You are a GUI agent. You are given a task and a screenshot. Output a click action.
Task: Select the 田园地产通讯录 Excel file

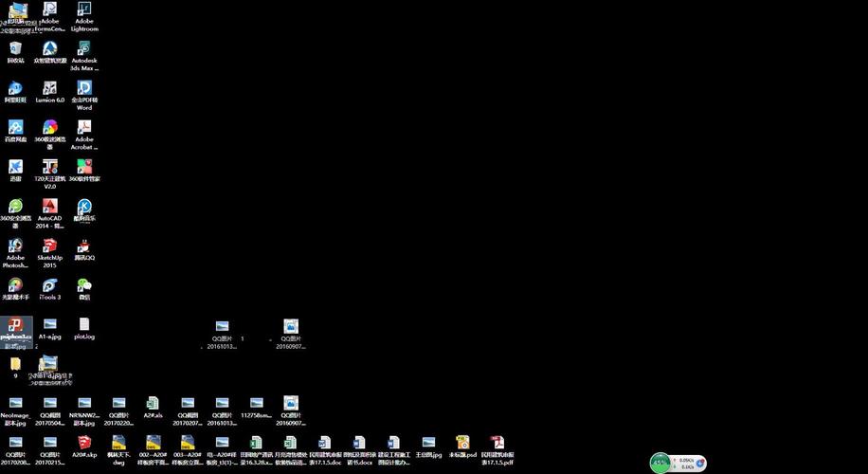(x=256, y=450)
